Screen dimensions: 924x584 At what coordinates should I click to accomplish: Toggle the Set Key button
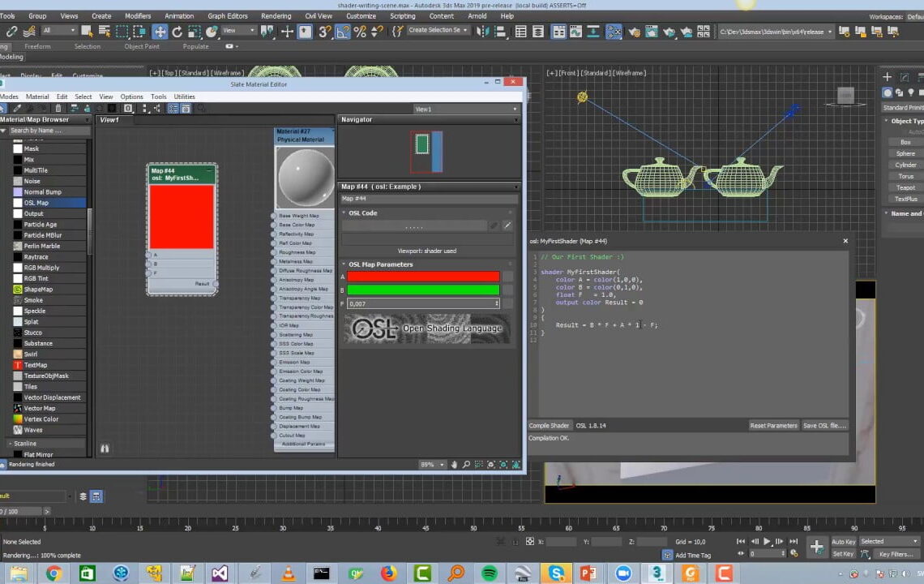tap(843, 554)
